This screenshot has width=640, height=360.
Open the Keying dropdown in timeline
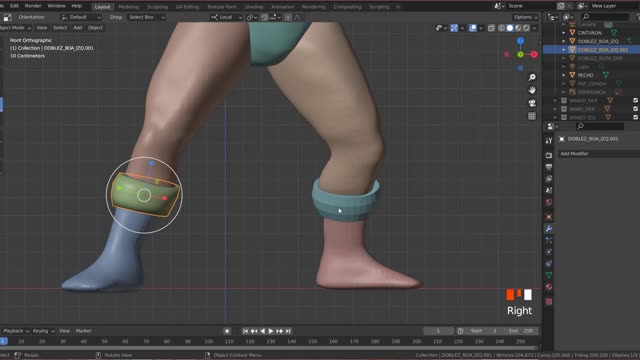point(43,331)
